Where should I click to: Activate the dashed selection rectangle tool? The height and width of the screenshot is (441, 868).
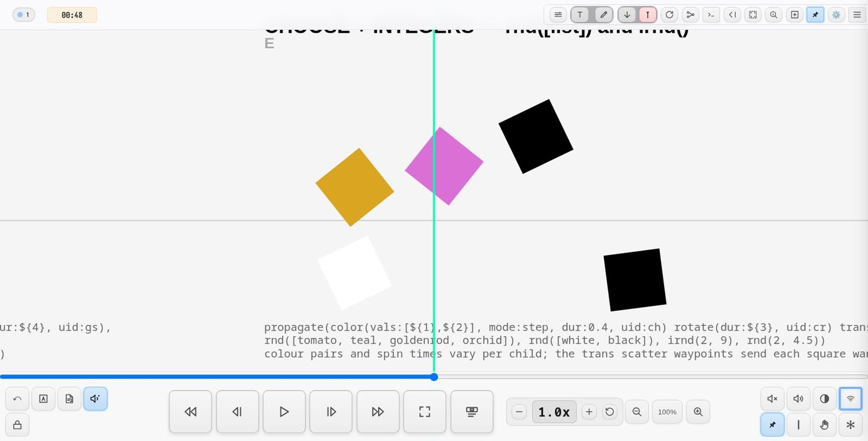pos(753,15)
